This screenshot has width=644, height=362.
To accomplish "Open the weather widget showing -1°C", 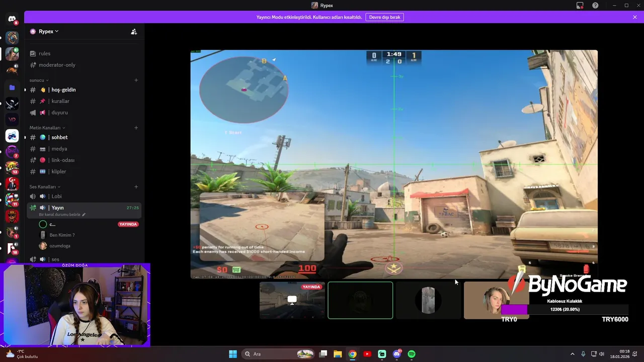I will tap(22, 354).
